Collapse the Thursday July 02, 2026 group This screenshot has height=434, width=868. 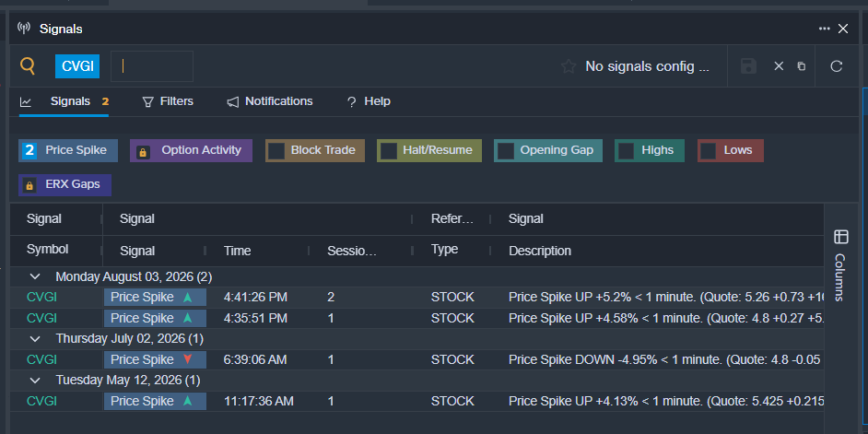coord(35,338)
